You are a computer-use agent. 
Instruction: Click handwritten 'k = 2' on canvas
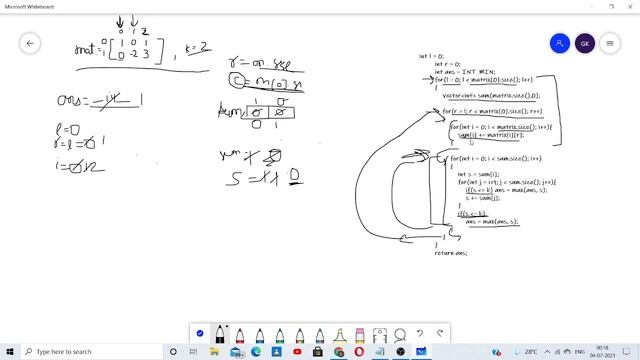click(198, 48)
